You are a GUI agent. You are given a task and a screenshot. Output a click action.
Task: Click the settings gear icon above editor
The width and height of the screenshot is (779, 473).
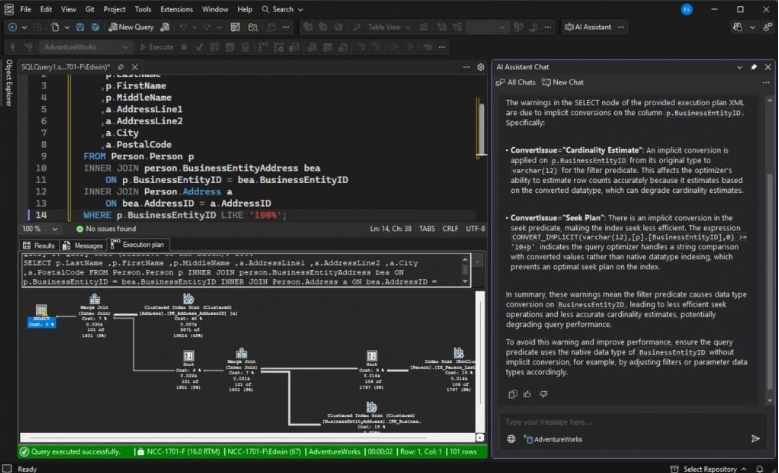tap(480, 67)
